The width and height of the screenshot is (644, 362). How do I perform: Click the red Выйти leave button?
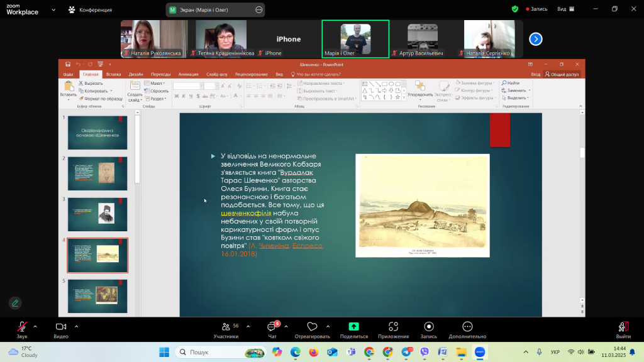[x=623, y=327]
